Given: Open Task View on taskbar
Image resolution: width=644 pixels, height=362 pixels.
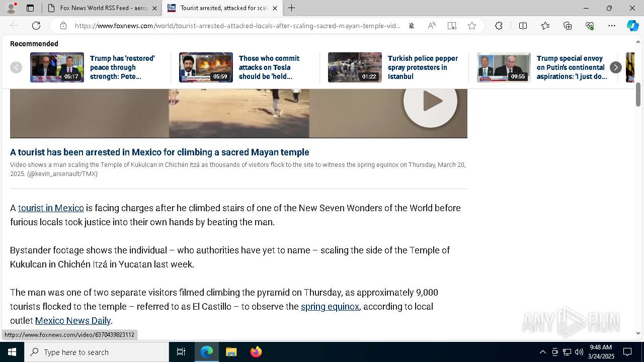Looking at the screenshot, I should (181, 352).
